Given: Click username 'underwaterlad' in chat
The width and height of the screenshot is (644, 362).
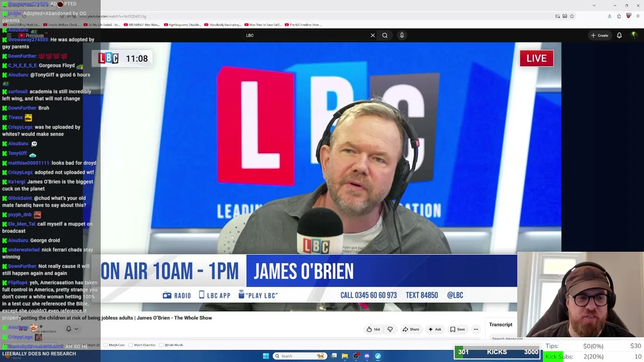Looking at the screenshot, I should point(24,249).
